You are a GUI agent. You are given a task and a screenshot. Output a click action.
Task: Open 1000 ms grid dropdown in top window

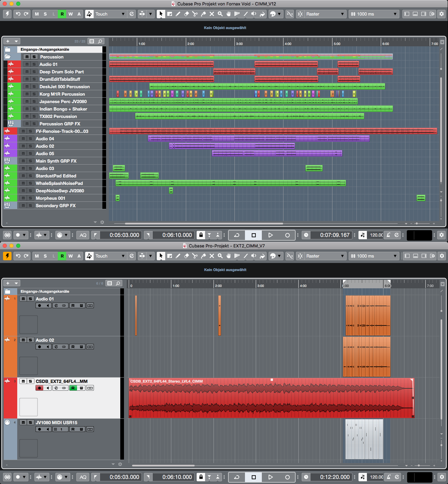tap(373, 14)
